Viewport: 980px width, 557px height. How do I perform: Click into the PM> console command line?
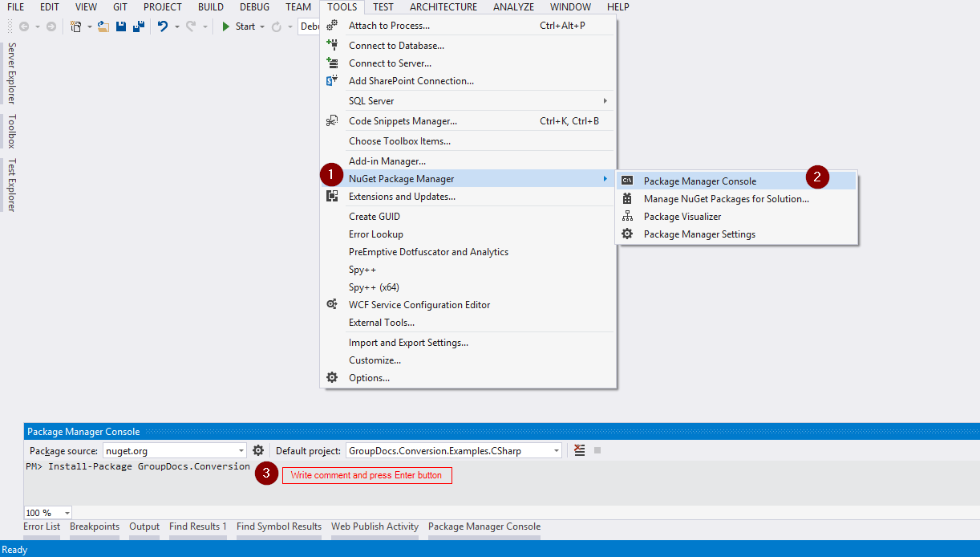pos(138,466)
